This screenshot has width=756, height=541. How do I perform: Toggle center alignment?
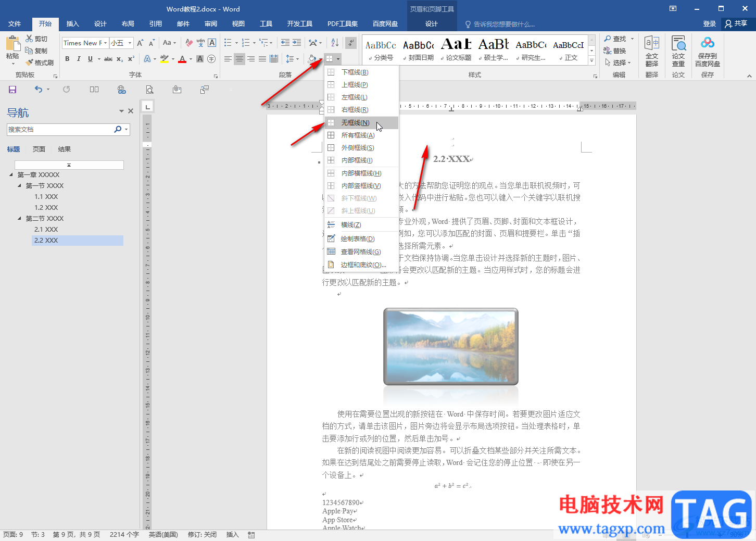[240, 59]
